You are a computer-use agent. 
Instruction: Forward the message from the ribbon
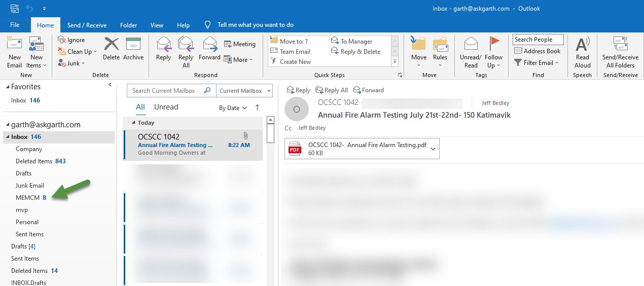click(x=209, y=49)
